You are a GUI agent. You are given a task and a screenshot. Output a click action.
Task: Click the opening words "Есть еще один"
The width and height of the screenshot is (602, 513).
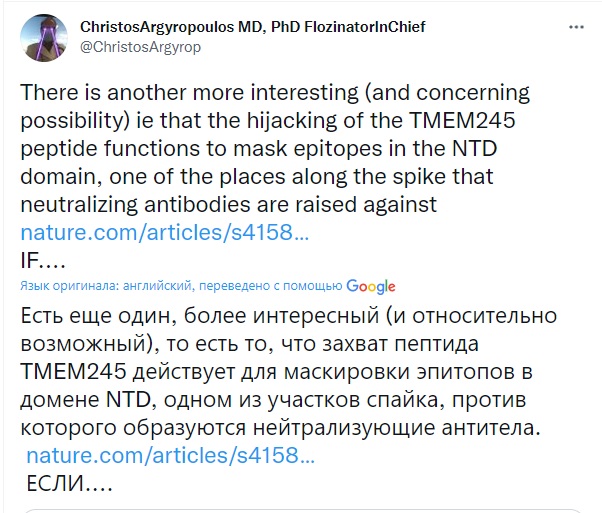[x=89, y=317]
